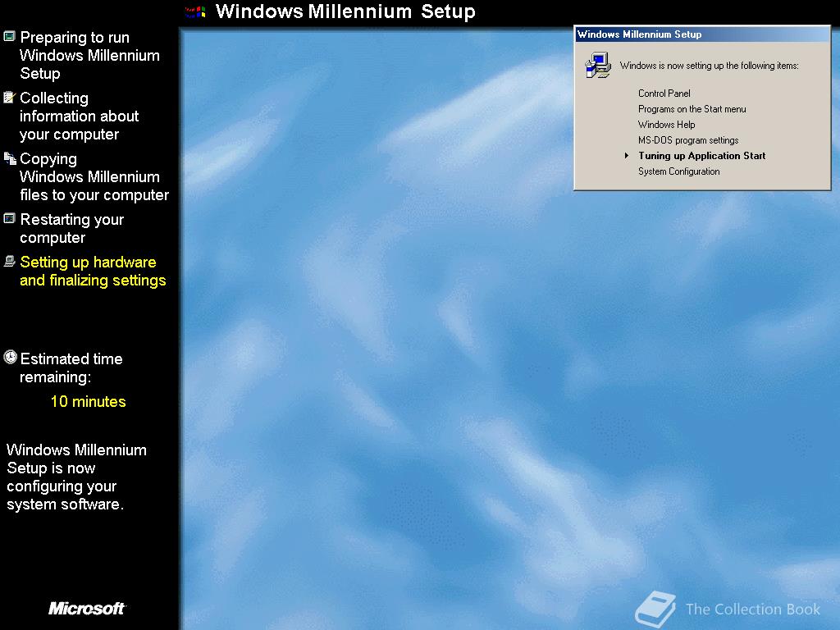Click 'Copying Windows Millennium files' step text
840x630 pixels.
(94, 177)
